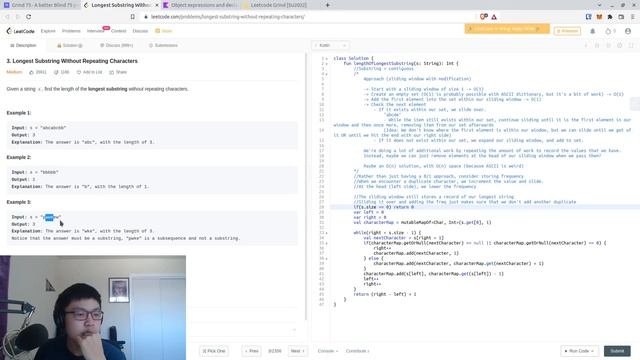Open Store in the top navigation
640x360 pixels.
point(164,31)
